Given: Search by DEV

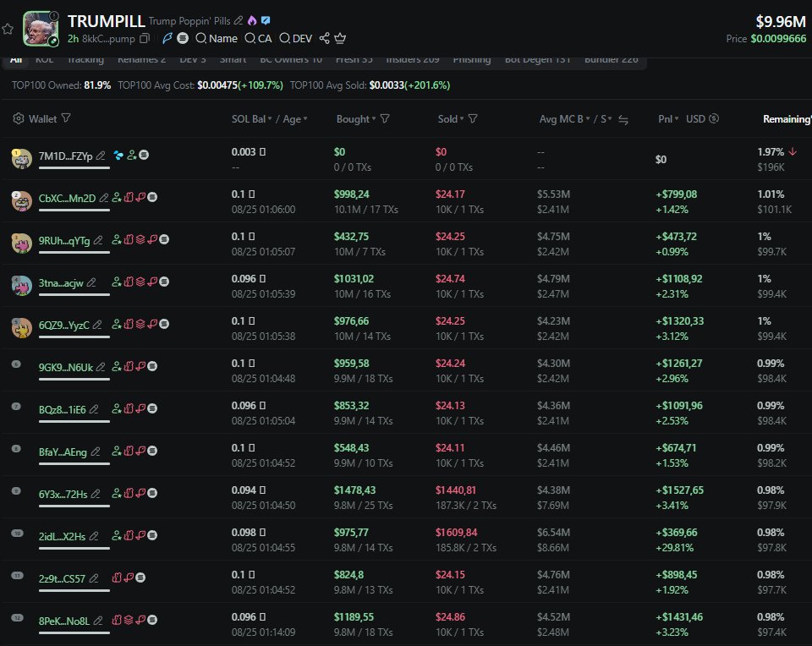Looking at the screenshot, I should [296, 38].
